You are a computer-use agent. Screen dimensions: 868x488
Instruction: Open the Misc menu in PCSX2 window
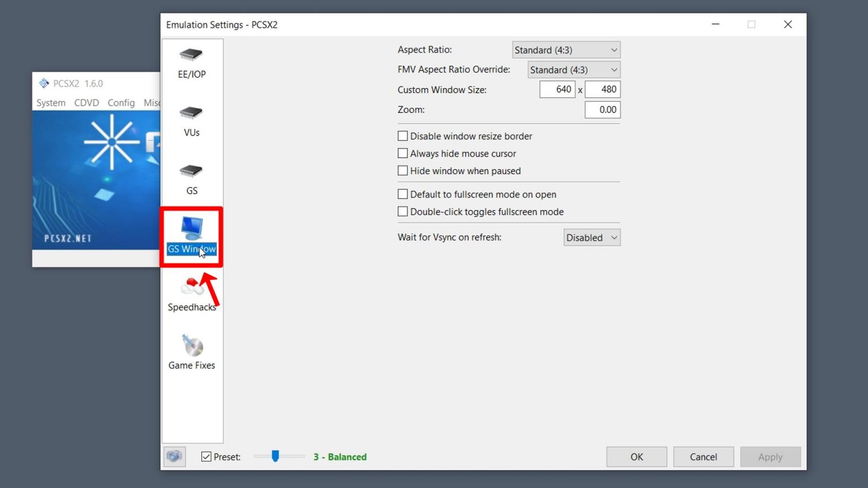(x=151, y=103)
